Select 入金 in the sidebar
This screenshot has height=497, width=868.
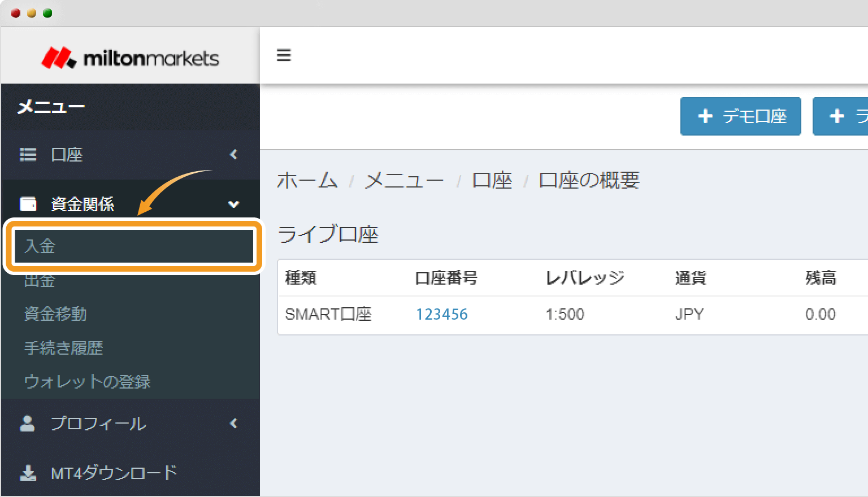134,246
